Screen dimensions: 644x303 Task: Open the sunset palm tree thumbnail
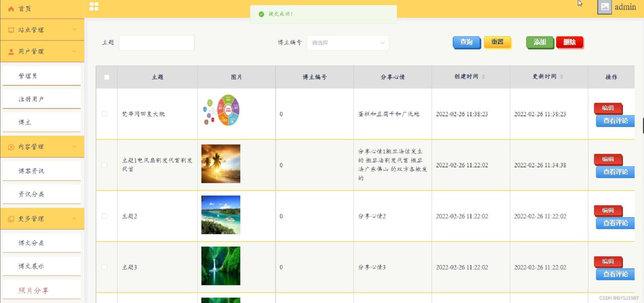(221, 164)
